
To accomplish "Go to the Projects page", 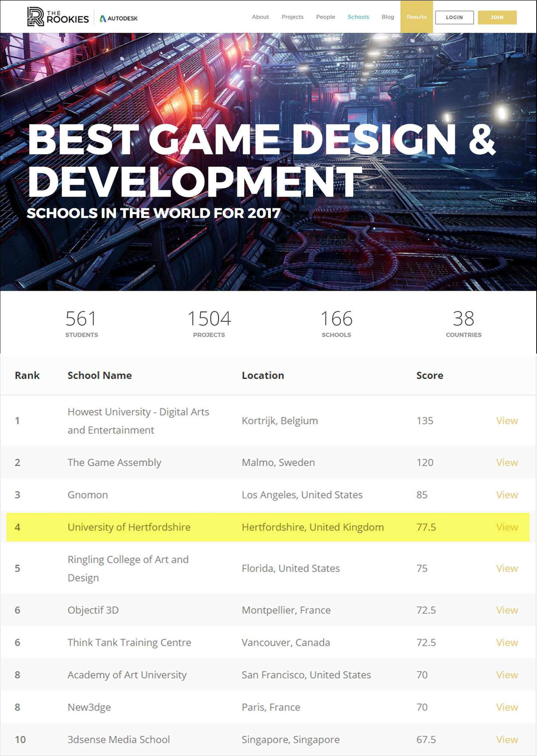I will coord(292,17).
